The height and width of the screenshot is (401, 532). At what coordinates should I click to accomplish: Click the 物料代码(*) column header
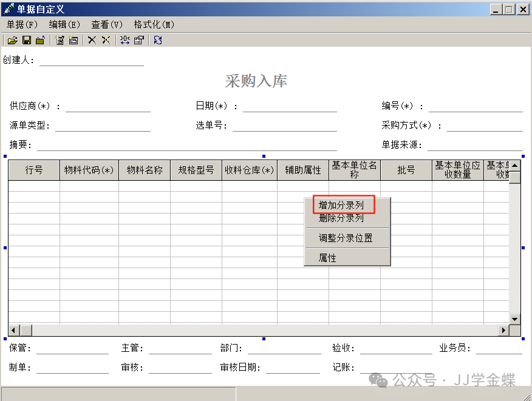click(89, 170)
